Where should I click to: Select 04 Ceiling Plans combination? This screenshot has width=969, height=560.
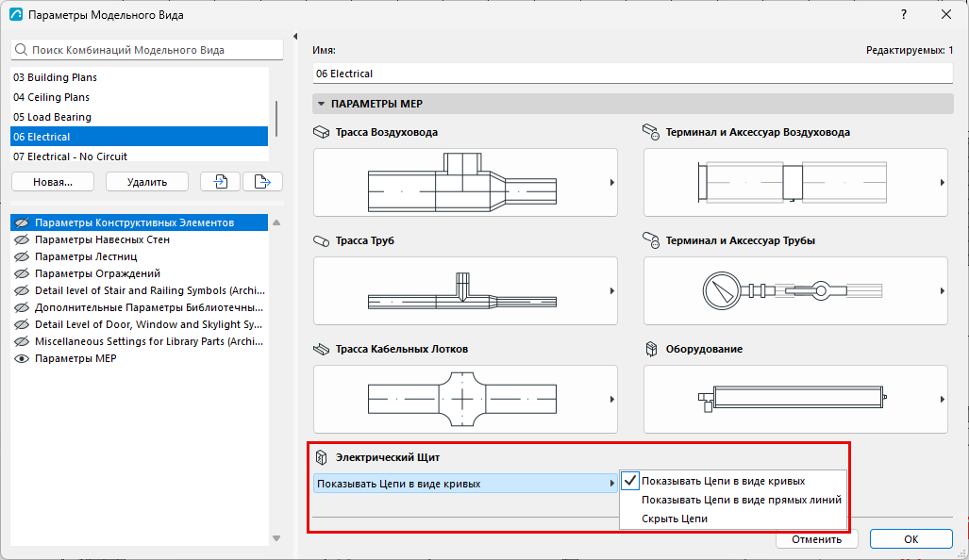(x=139, y=97)
